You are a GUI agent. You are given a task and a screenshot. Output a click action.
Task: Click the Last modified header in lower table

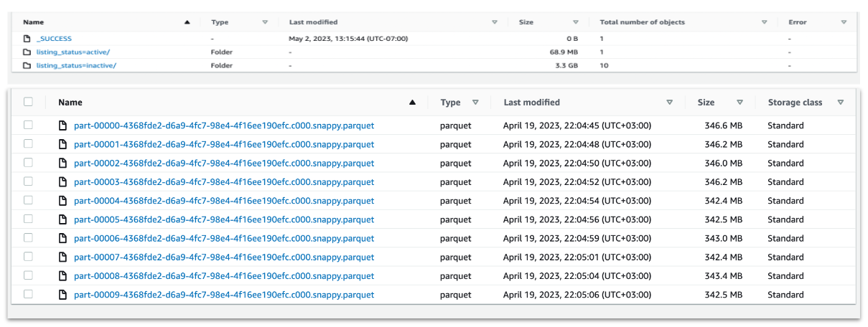(531, 103)
